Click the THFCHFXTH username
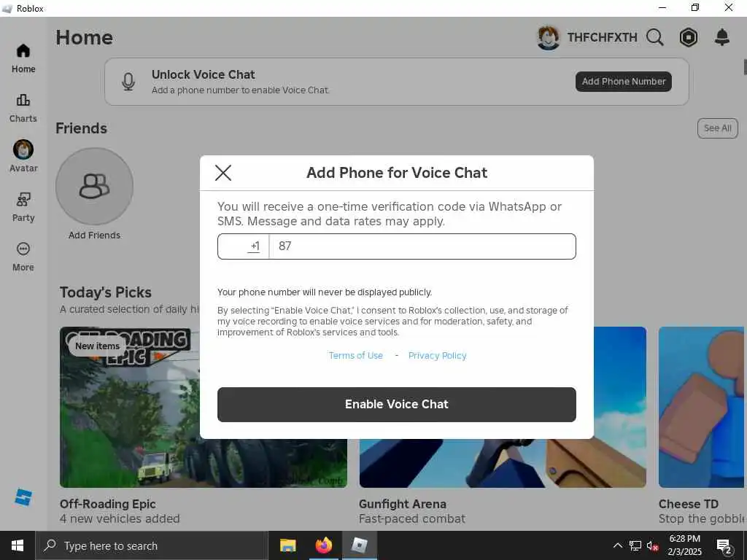The image size is (747, 560). coord(602,37)
